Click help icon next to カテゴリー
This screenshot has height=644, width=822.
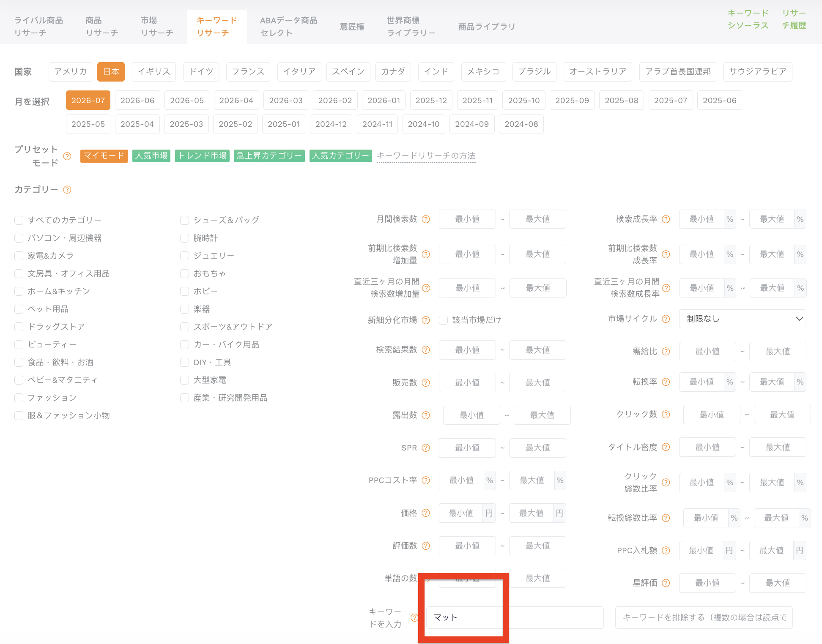tap(67, 190)
